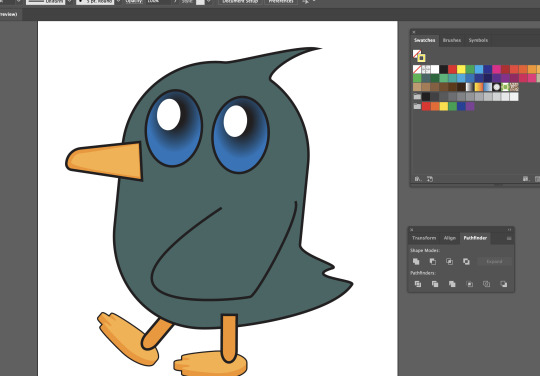Select the blue fade gradient swatch
The image size is (540, 376).
pos(488,87)
